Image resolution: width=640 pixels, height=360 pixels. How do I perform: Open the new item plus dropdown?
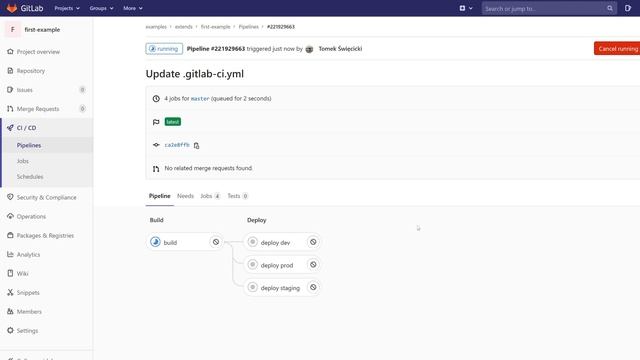(x=466, y=8)
